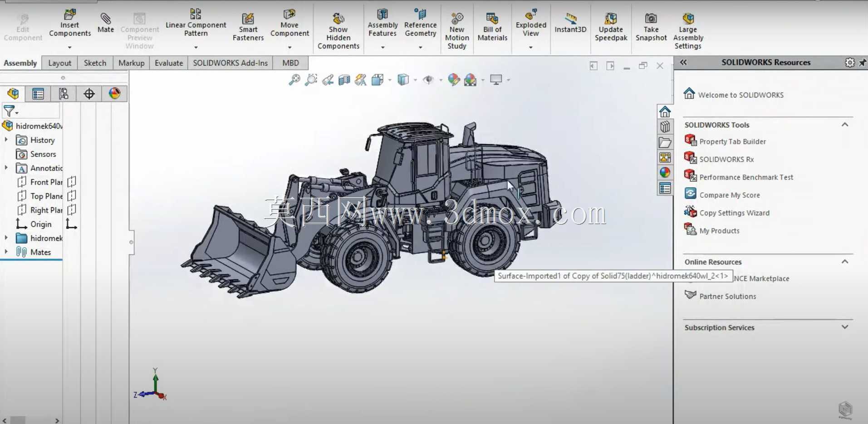Viewport: 868px width, 424px height.
Task: Select the Mate tool
Action: tap(106, 23)
